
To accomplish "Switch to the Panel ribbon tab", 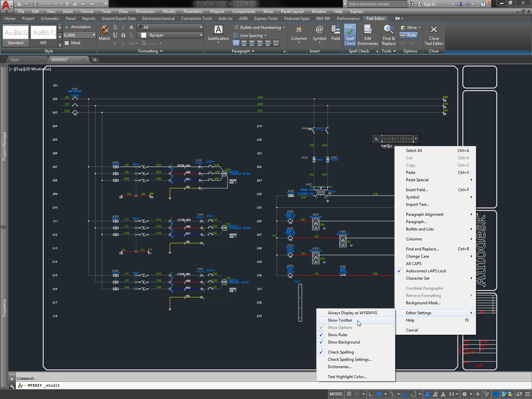I will 71,19.
